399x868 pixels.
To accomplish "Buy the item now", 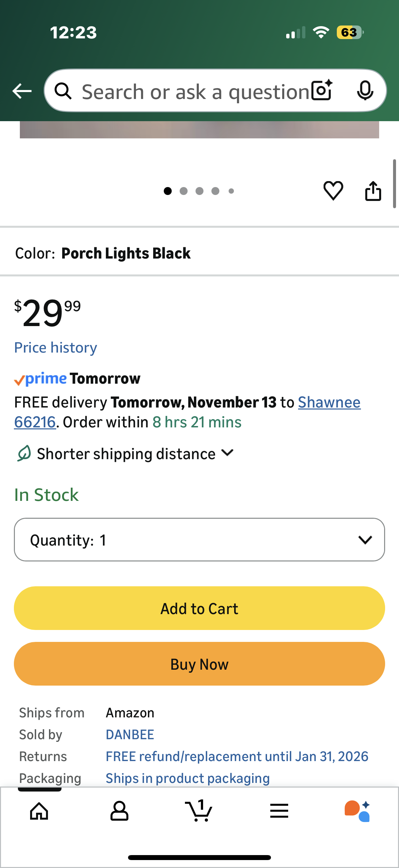I will point(199,664).
